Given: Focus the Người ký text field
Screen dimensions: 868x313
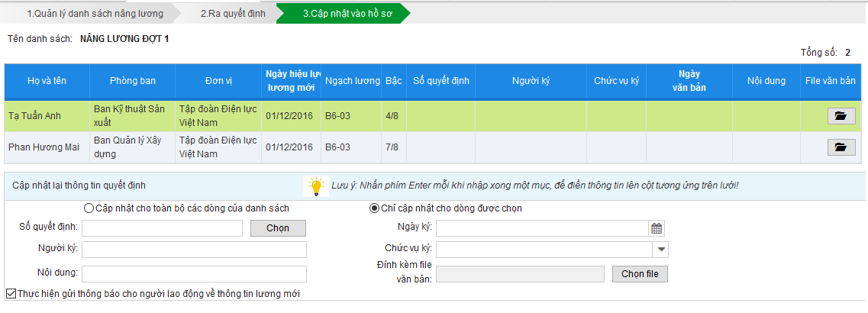Looking at the screenshot, I should click(x=195, y=250).
